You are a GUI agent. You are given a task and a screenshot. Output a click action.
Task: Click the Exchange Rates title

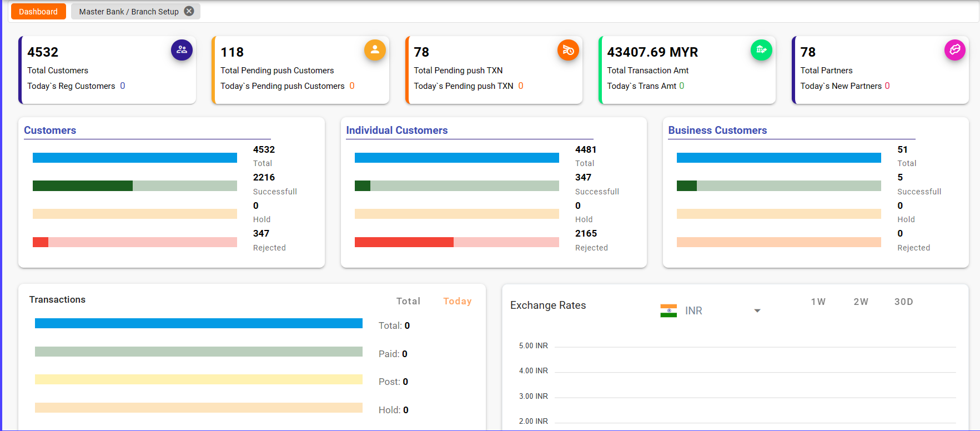[548, 305]
